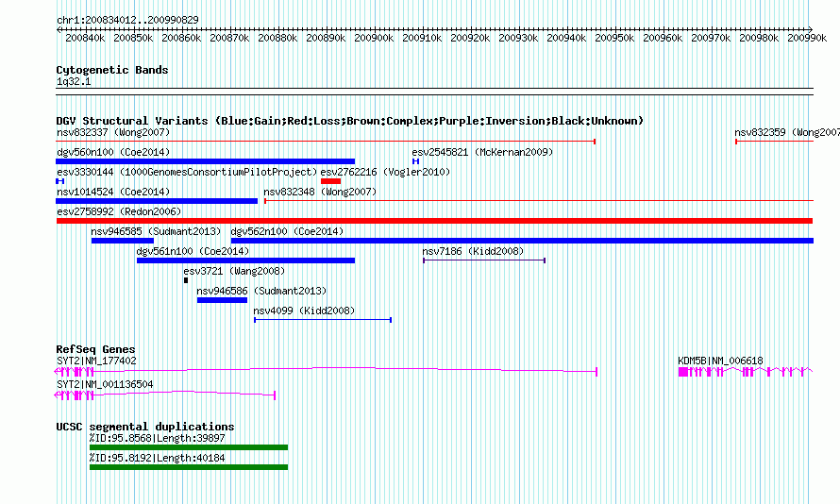The image size is (840, 504).
Task: Select the 1q32.1 cytogenetic band label
Action: 74,82
